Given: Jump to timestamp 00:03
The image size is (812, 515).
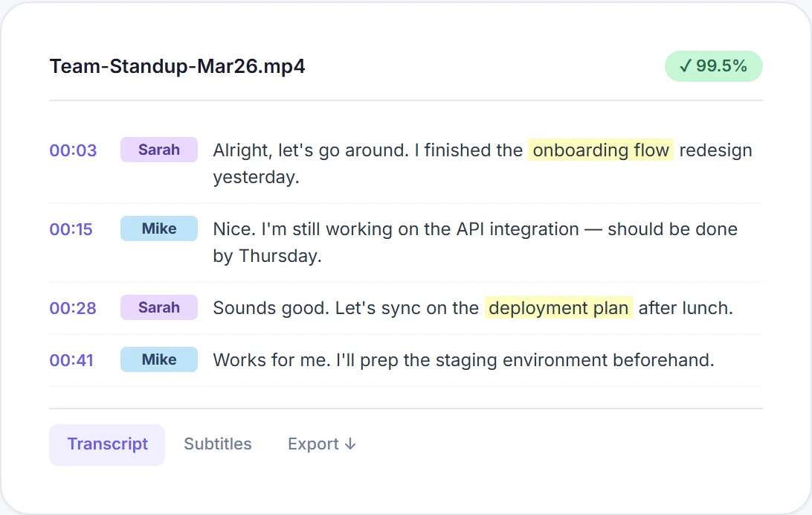Looking at the screenshot, I should point(73,150).
